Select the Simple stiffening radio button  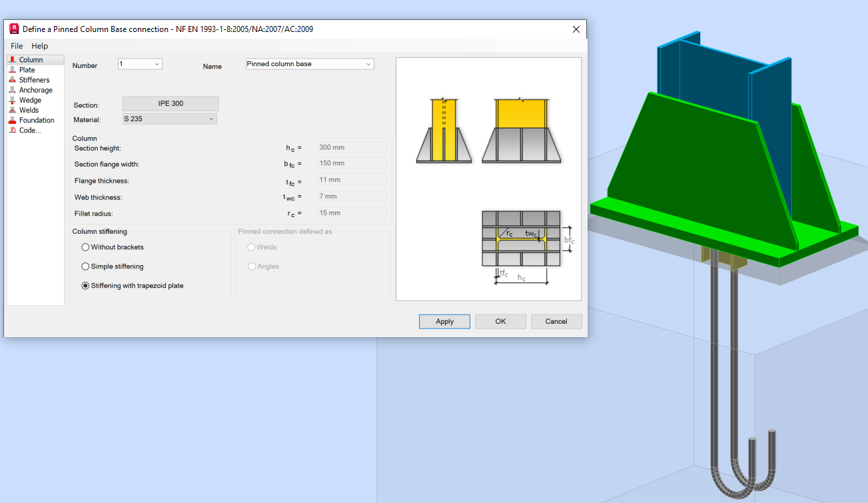(x=85, y=266)
